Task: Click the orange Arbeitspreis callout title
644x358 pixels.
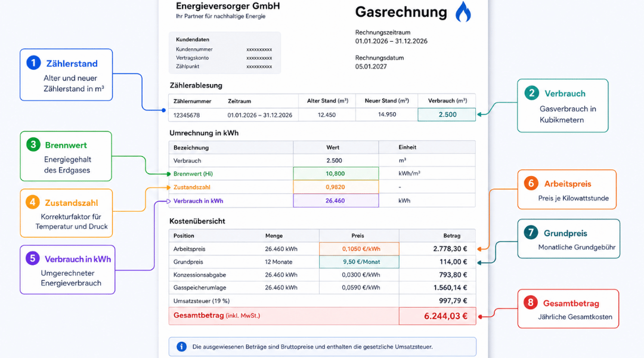Action: click(568, 184)
